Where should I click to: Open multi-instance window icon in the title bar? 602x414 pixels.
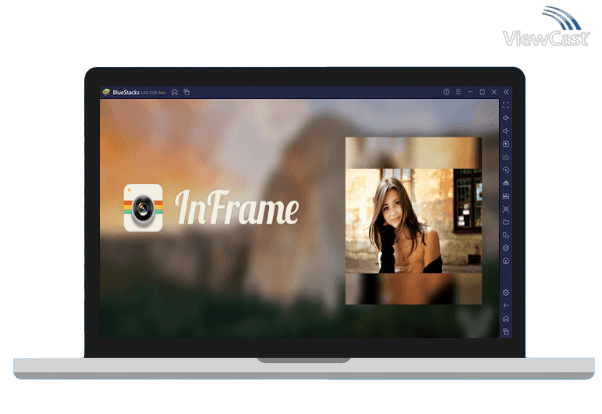pyautogui.click(x=187, y=92)
